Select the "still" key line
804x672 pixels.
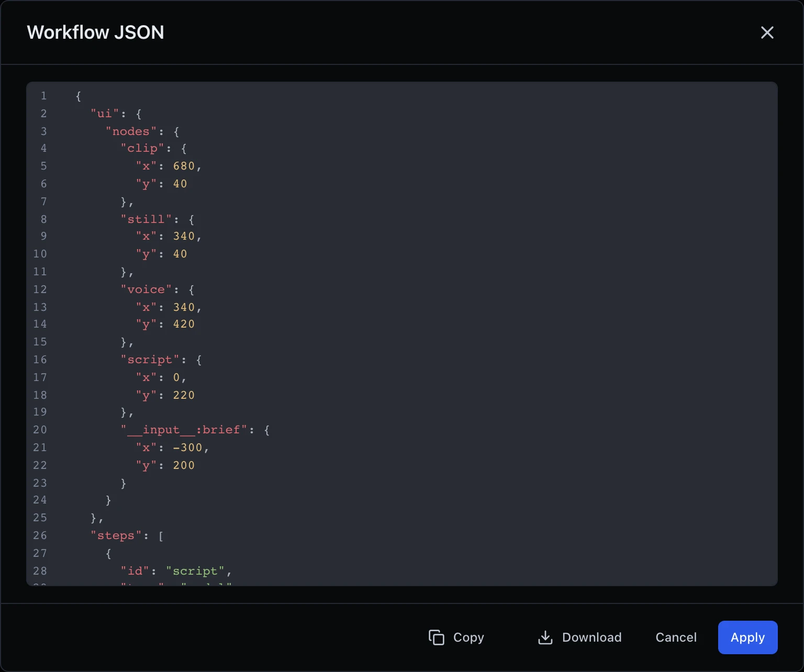coord(147,219)
